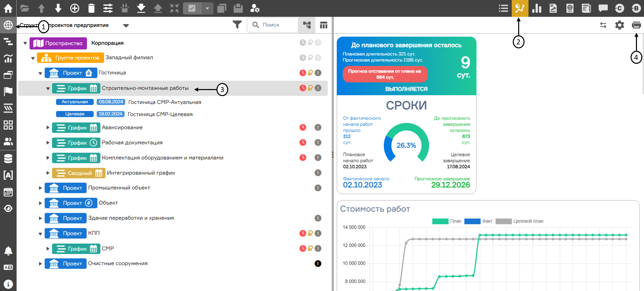Screen dimensions: 644x291
Task: Open the four squares grid sidebar icon
Action: point(8,125)
